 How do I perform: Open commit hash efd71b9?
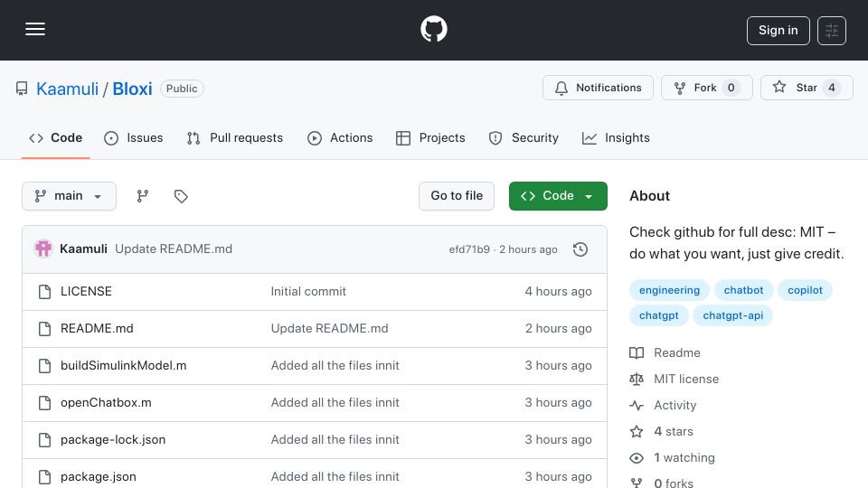click(469, 249)
